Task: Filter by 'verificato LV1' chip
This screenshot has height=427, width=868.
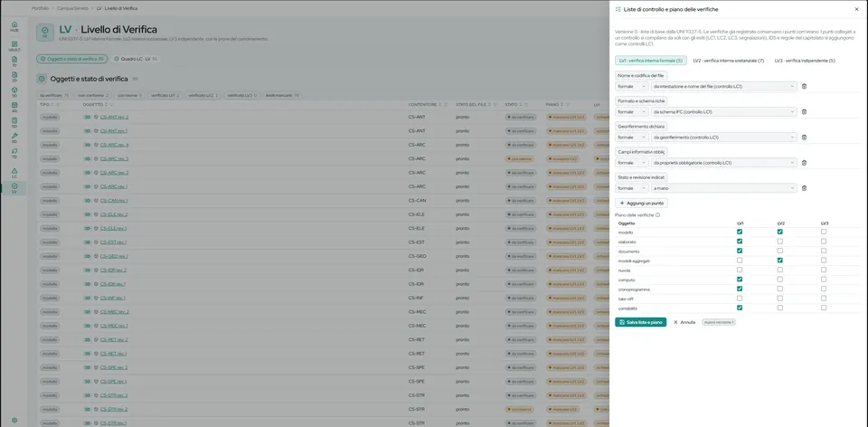Action: (x=165, y=95)
